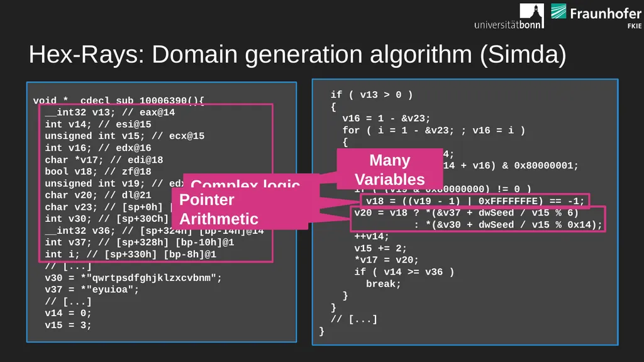Click the line 'v15 = 3;'
644x362 pixels.
(68, 325)
